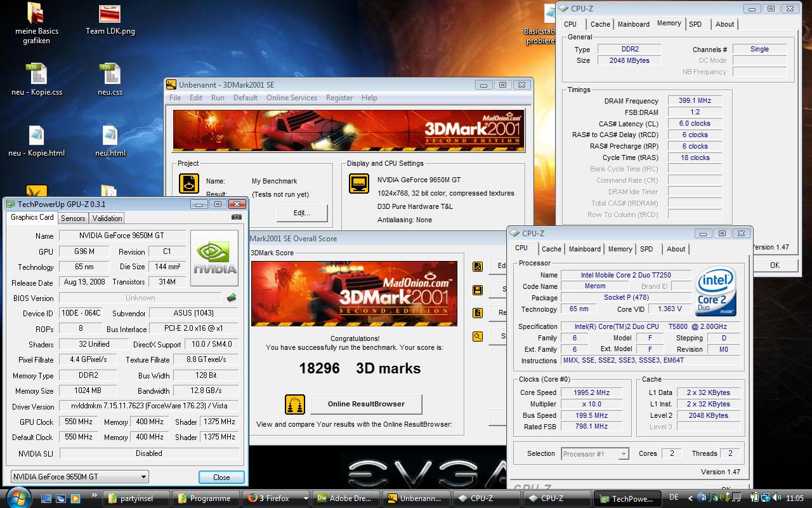Click the 3DMark2001 banner in main window

tap(348, 130)
